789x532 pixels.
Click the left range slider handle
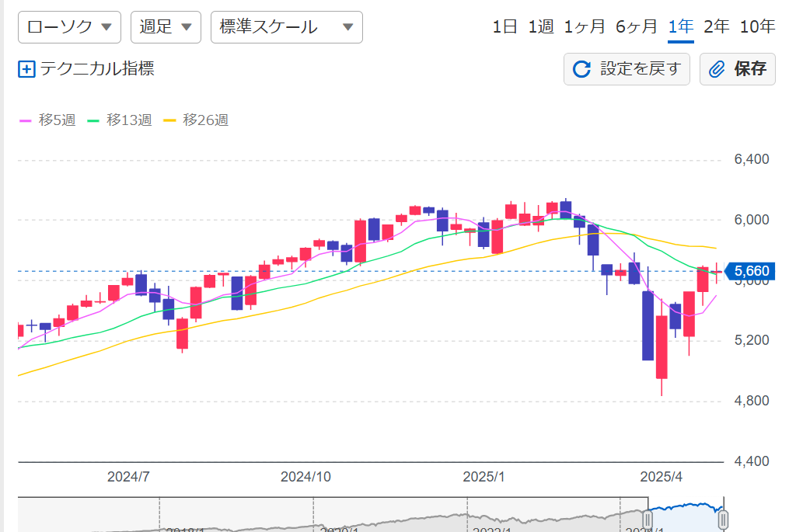(648, 519)
